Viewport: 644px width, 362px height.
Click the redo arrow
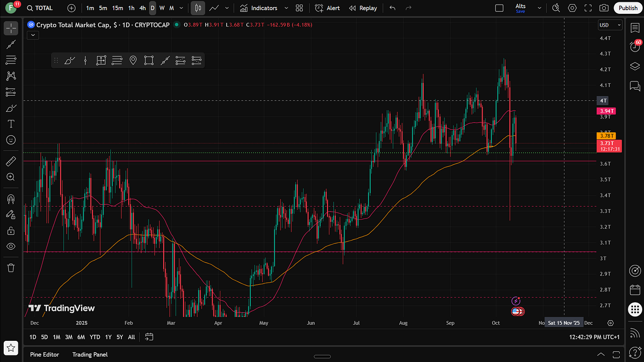(408, 8)
